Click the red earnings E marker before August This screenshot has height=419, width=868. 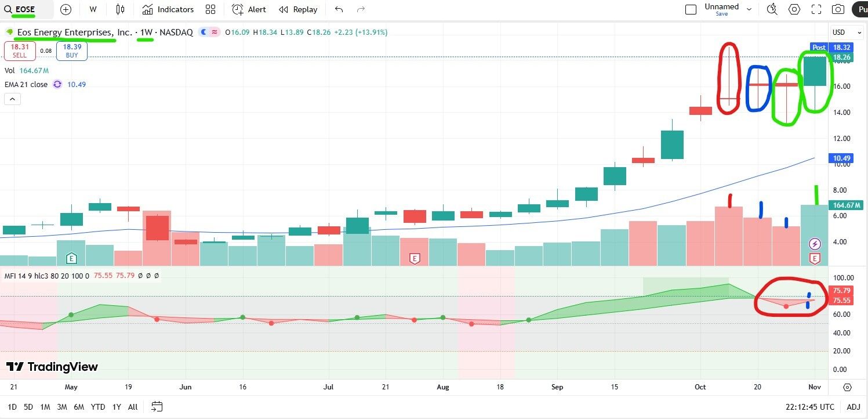click(415, 258)
